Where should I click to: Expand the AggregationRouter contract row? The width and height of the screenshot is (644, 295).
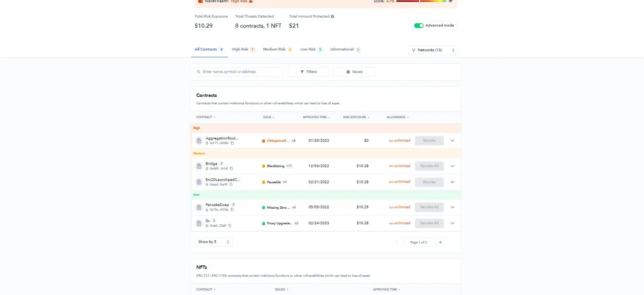(452, 141)
